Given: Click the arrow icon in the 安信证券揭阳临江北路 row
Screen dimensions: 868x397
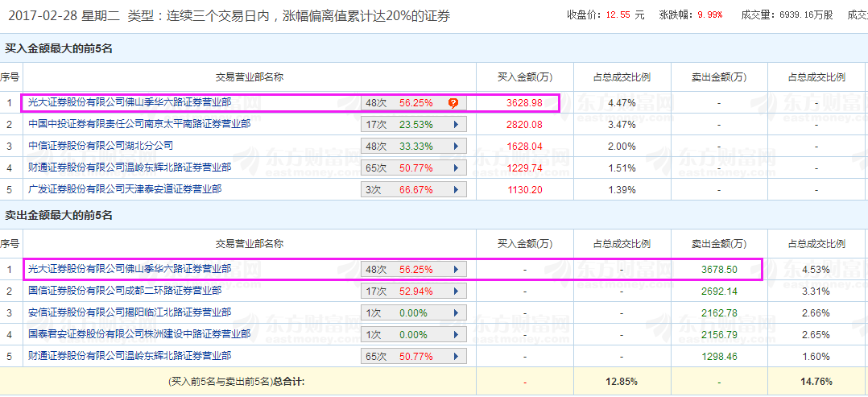Looking at the screenshot, I should [x=456, y=312].
